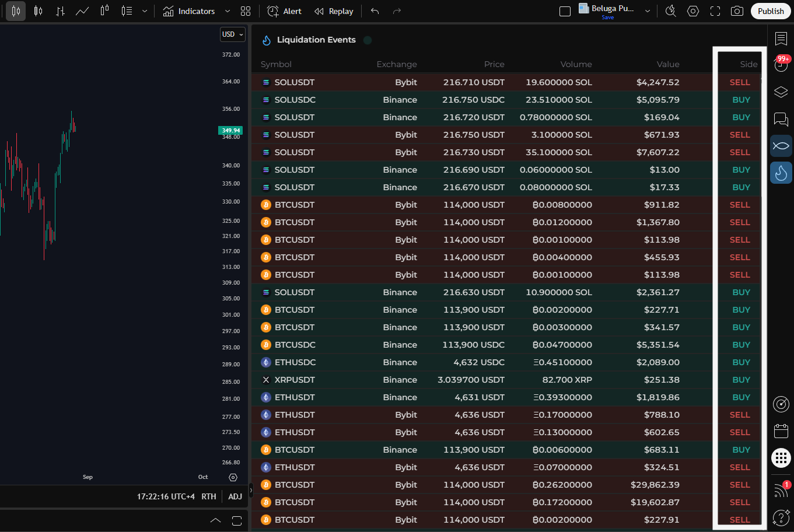The height and width of the screenshot is (532, 794).
Task: Open the Liquidation Events flame icon in sidebar
Action: [781, 173]
